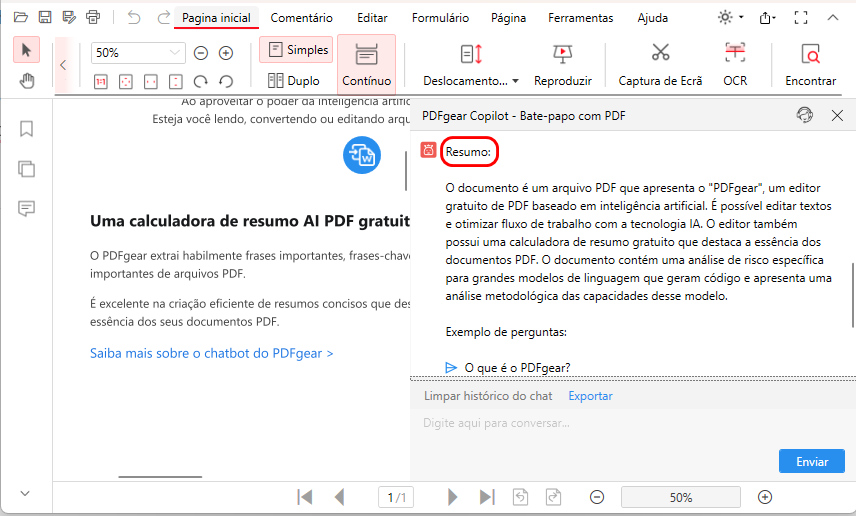Go to the first page
The width and height of the screenshot is (856, 516).
click(x=305, y=497)
